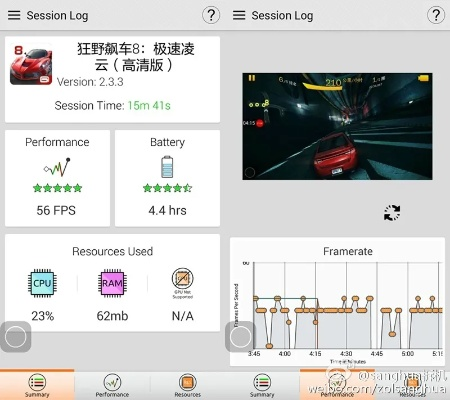Viewport: 450px width, 400px height.
Task: Switch to Summary tab on right screen
Action: [262, 385]
